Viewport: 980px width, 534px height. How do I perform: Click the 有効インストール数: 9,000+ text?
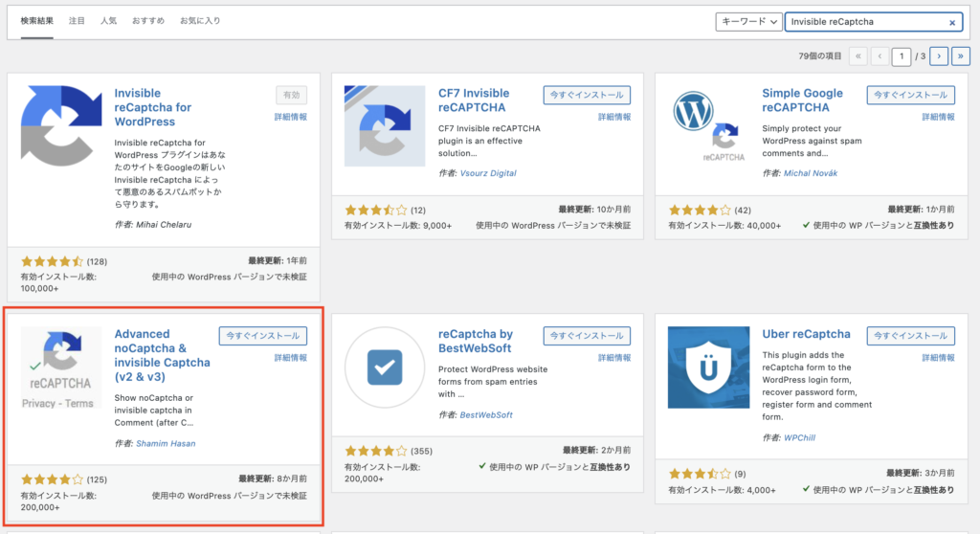pyautogui.click(x=398, y=226)
